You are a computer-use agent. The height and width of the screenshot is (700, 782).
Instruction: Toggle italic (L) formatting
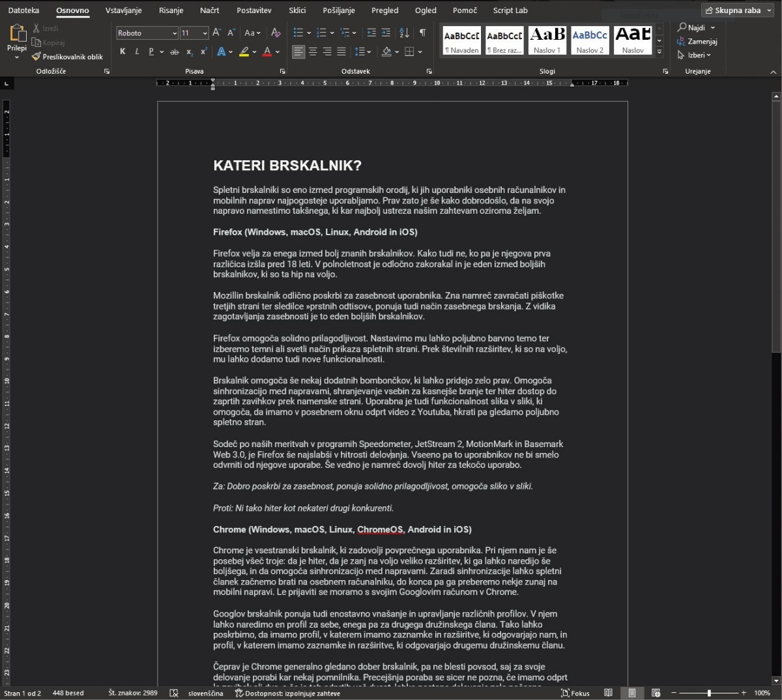(x=137, y=51)
